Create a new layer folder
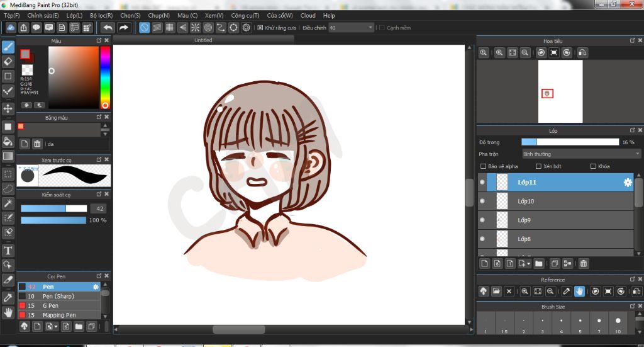This screenshot has width=644, height=347. click(x=539, y=263)
